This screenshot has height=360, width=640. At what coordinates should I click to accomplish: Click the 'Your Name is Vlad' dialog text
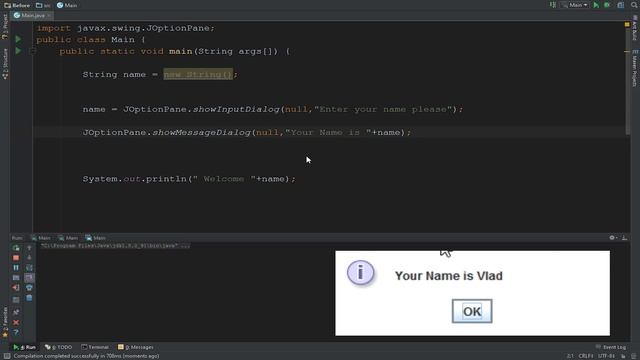[449, 276]
